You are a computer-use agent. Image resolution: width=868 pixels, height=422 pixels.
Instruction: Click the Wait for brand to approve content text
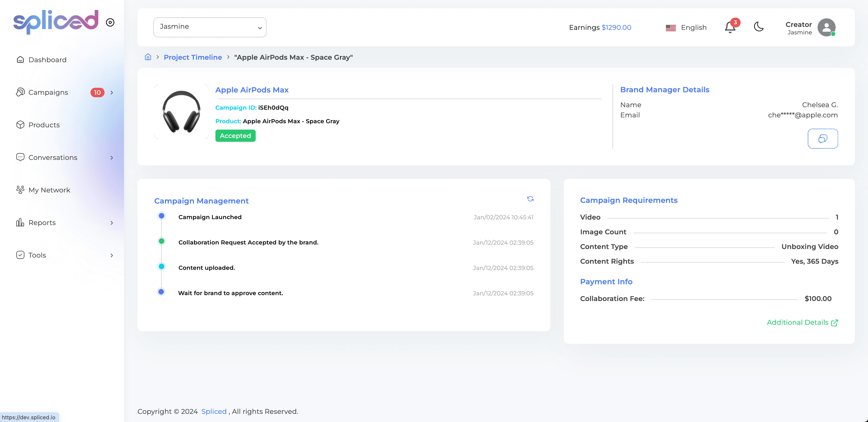click(x=231, y=293)
